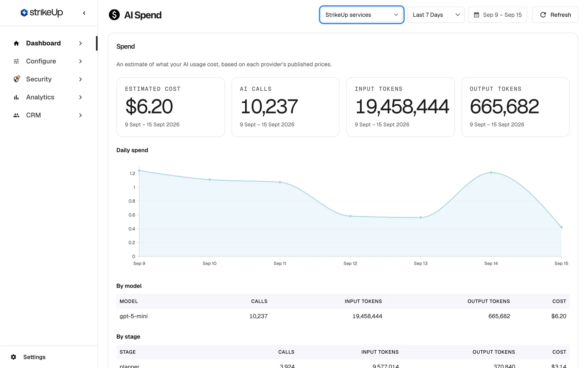Viewport: 588px width, 368px height.
Task: Click the Sep 11 data point on chart
Action: pyautogui.click(x=280, y=182)
